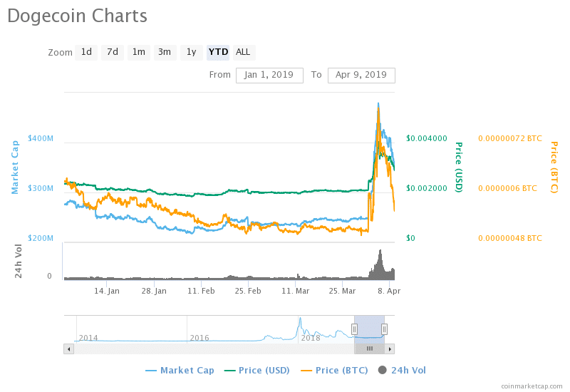The image size is (570, 392).
Task: Click the Market Cap vertical axis title
Action: (x=15, y=167)
